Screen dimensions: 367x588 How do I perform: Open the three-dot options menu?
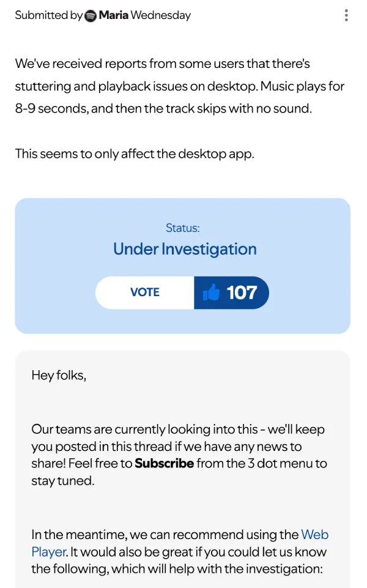tap(346, 15)
